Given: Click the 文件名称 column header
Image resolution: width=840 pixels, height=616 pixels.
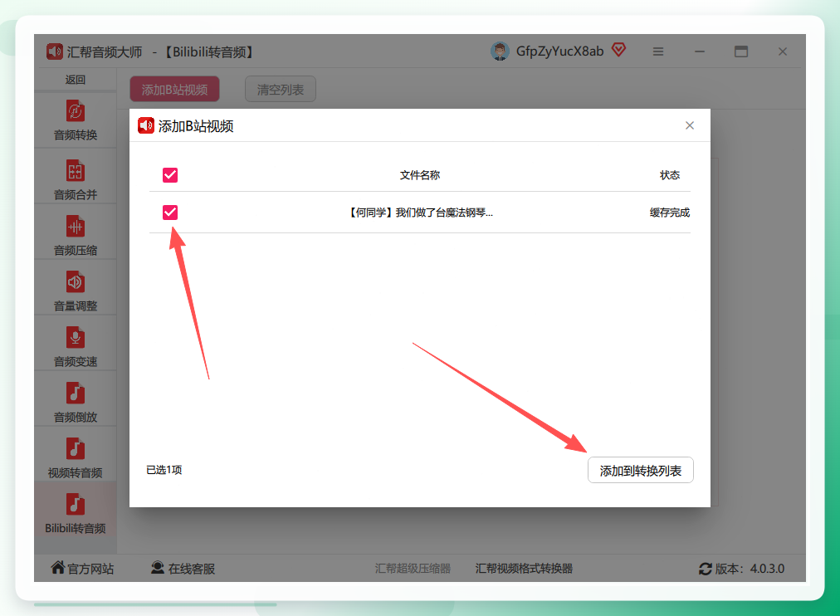Looking at the screenshot, I should tap(420, 175).
